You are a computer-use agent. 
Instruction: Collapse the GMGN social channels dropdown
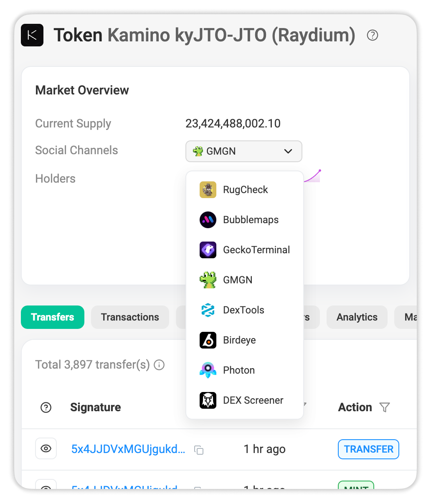[244, 151]
